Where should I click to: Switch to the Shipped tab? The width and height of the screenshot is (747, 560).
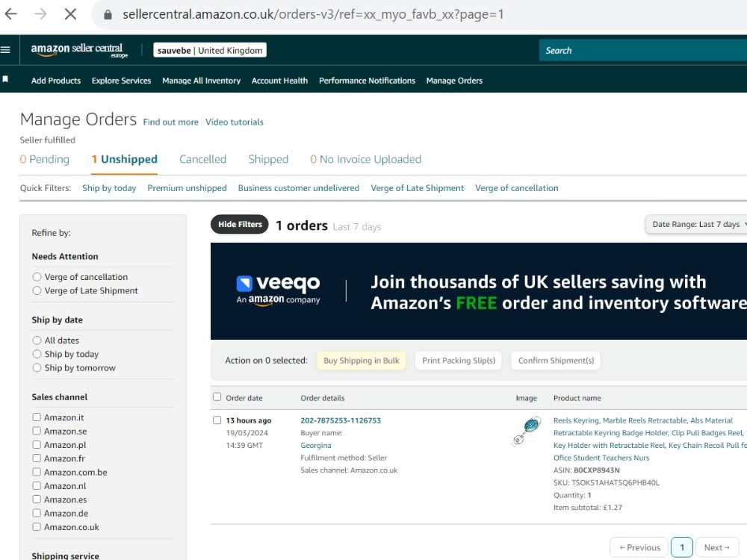point(268,159)
